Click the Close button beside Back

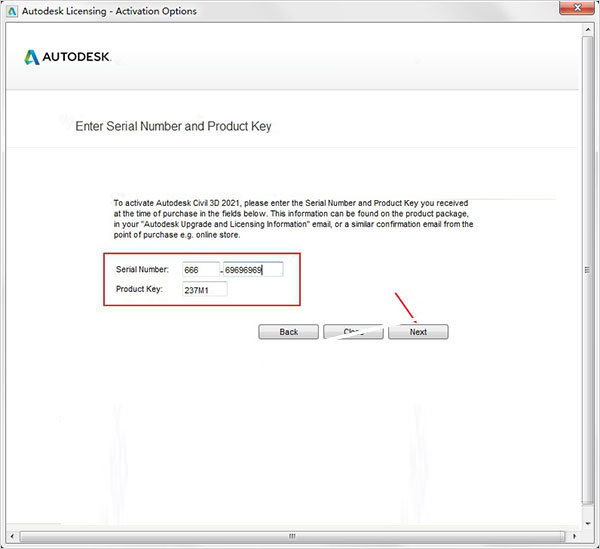tap(353, 332)
